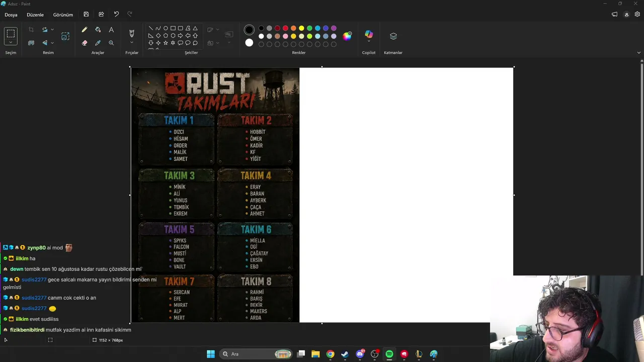Pick the purple color swatch
This screenshot has width=644, height=362.
coord(334,28)
